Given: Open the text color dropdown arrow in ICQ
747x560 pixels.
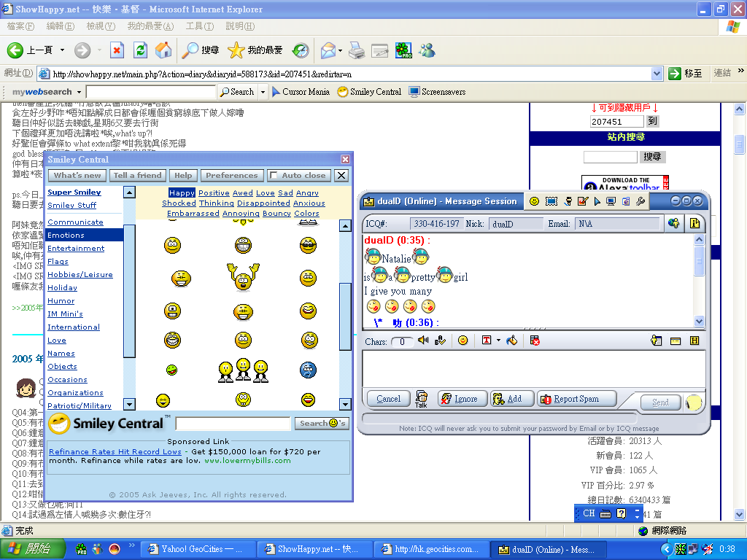Looking at the screenshot, I should [498, 340].
